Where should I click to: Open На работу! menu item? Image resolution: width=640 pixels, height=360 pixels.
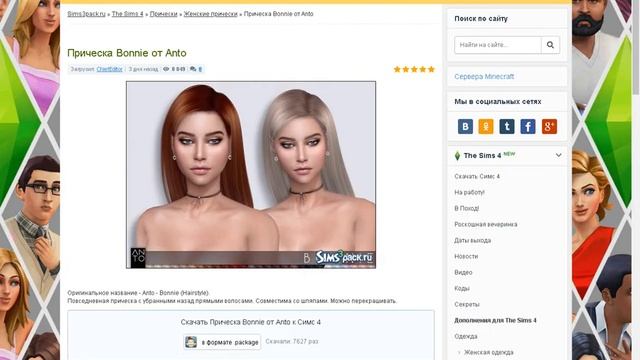(x=469, y=192)
